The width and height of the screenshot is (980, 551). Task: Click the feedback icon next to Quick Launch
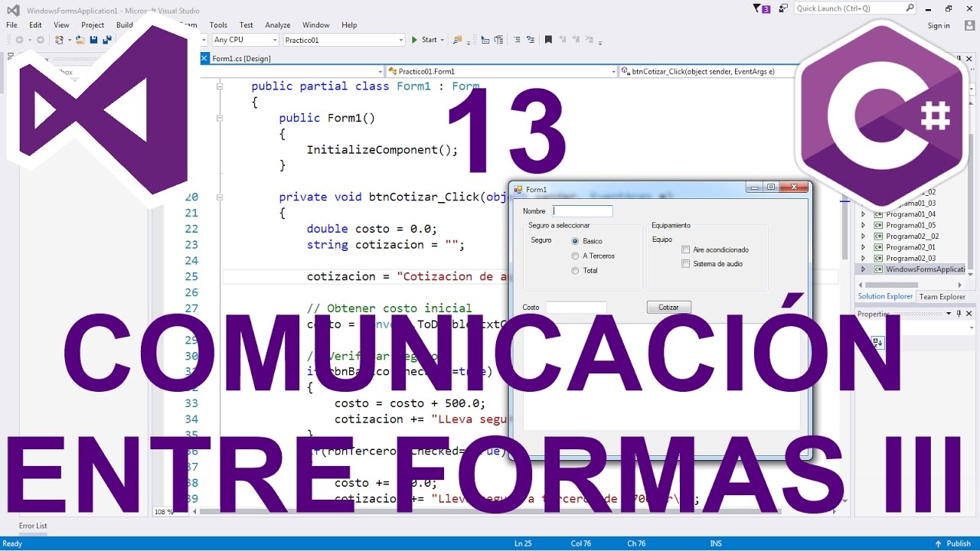tap(782, 8)
